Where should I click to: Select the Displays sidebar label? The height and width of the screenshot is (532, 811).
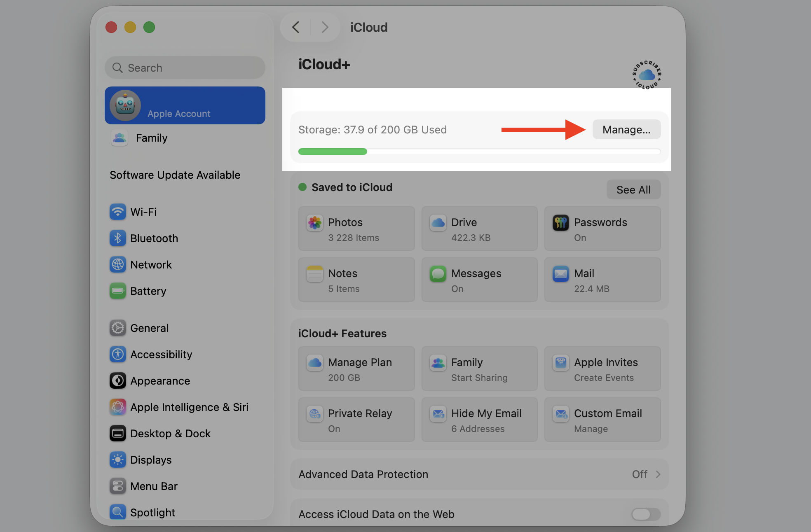point(151,460)
